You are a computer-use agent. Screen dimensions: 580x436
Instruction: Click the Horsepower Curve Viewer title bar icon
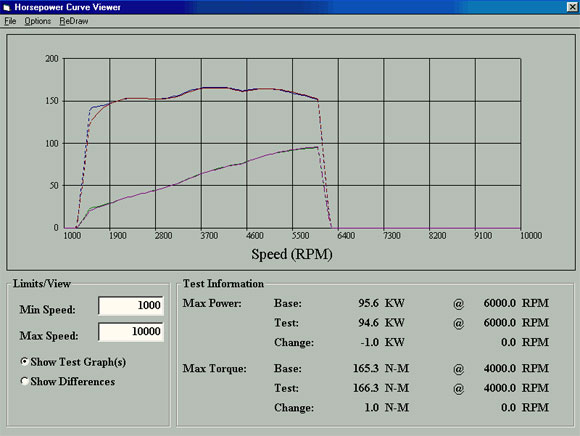coord(6,7)
